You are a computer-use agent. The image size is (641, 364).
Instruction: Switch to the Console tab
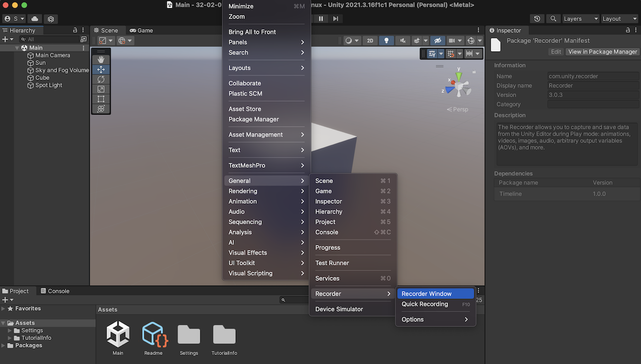pyautogui.click(x=55, y=291)
